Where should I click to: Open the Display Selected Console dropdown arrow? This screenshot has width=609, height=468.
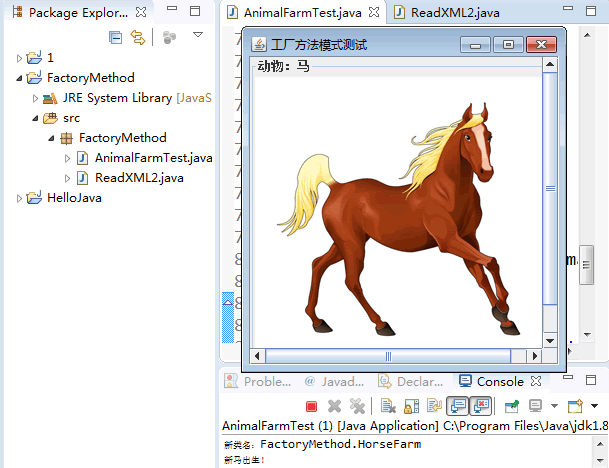pos(552,406)
